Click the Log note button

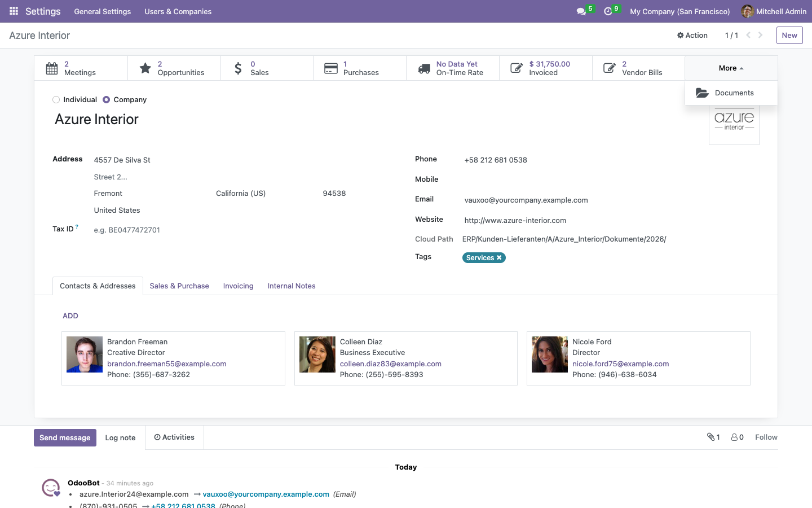tap(120, 438)
